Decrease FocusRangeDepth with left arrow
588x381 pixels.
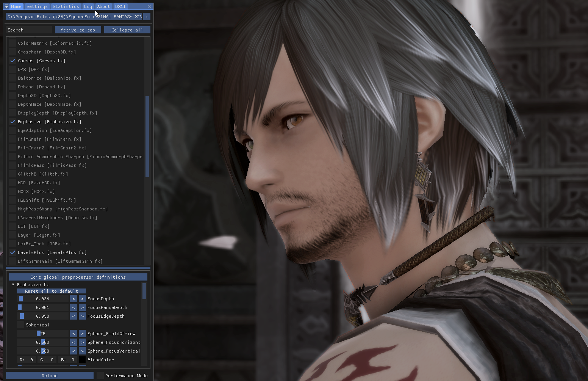click(73, 307)
